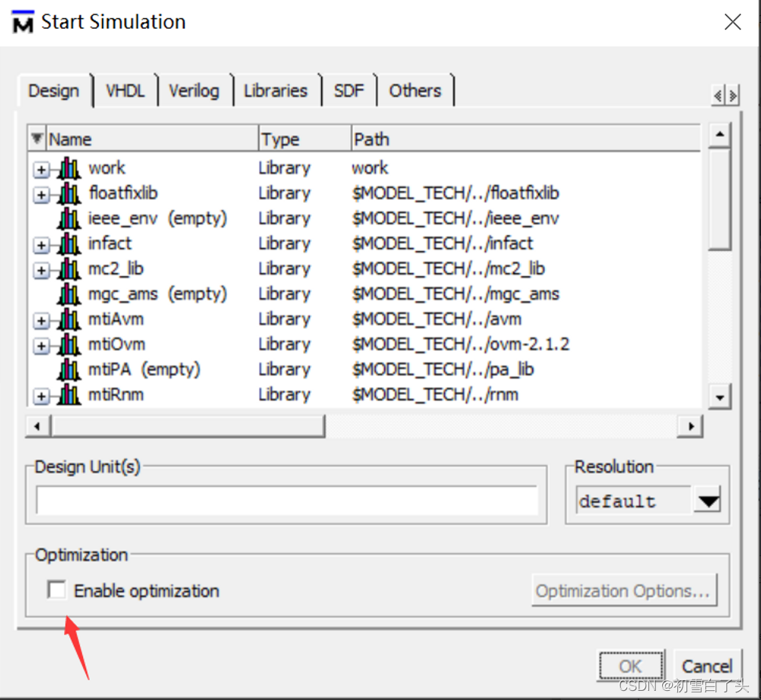This screenshot has width=761, height=700.
Task: Select the mgc_ams library icon
Action: click(x=69, y=294)
